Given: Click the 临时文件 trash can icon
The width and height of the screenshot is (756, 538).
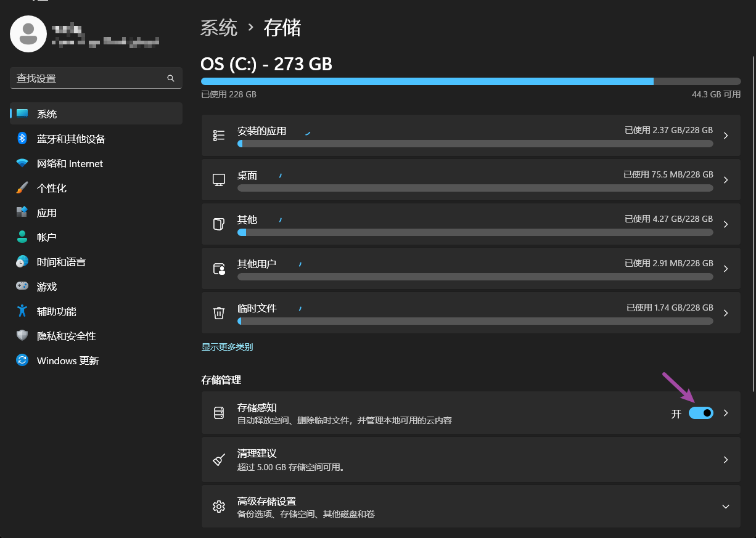Looking at the screenshot, I should pyautogui.click(x=219, y=313).
